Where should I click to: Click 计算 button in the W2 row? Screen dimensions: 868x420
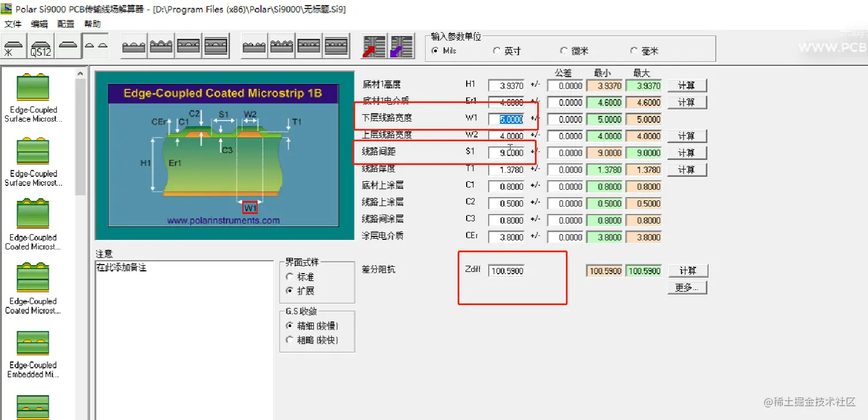click(x=687, y=136)
